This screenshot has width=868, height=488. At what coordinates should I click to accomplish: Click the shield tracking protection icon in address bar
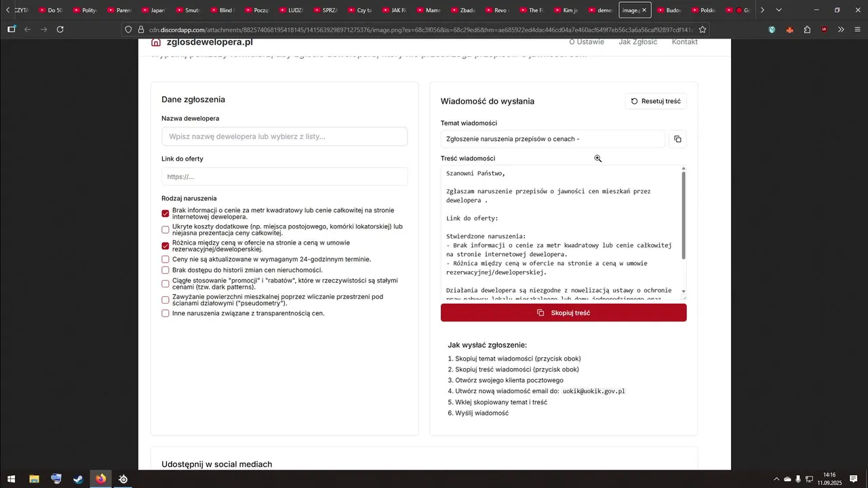pos(129,30)
